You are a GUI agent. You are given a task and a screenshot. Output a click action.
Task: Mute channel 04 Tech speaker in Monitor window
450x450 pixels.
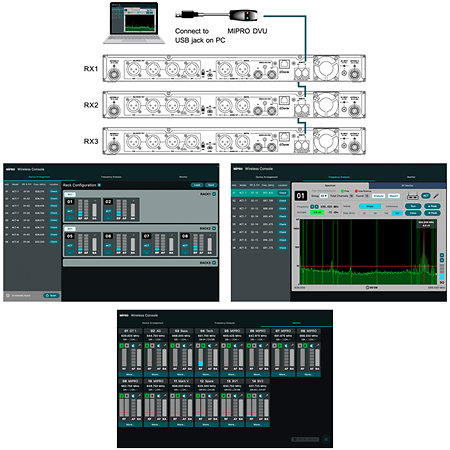[x=209, y=346]
